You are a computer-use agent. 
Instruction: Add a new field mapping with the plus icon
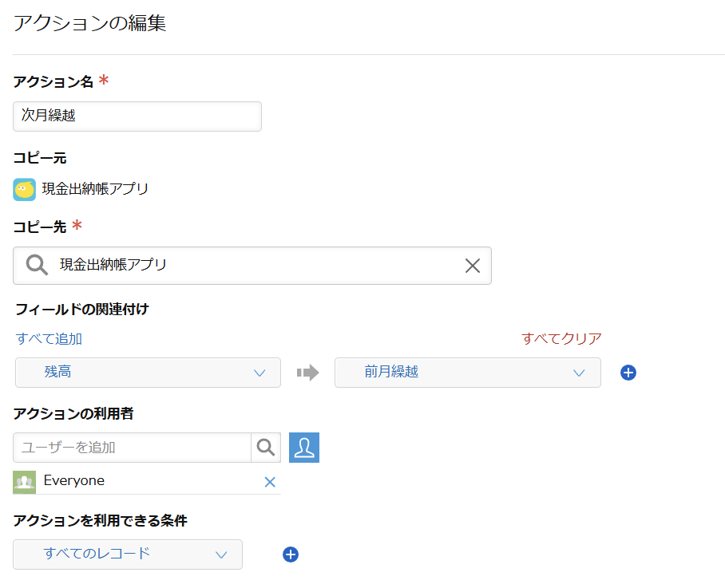pyautogui.click(x=628, y=373)
